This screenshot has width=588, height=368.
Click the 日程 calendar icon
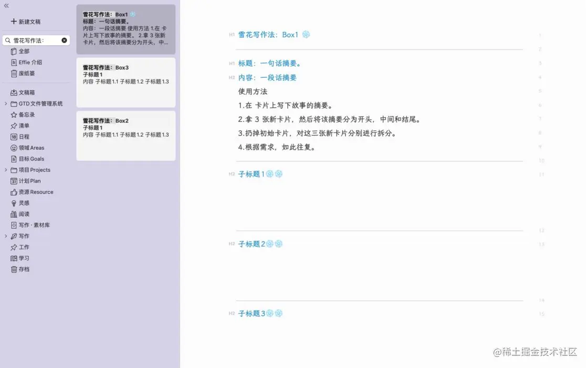14,137
